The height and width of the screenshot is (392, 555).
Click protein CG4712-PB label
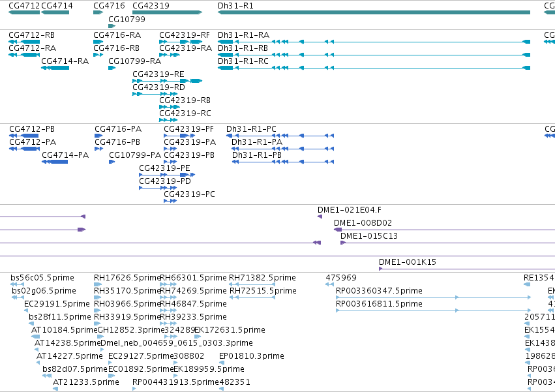point(32,129)
